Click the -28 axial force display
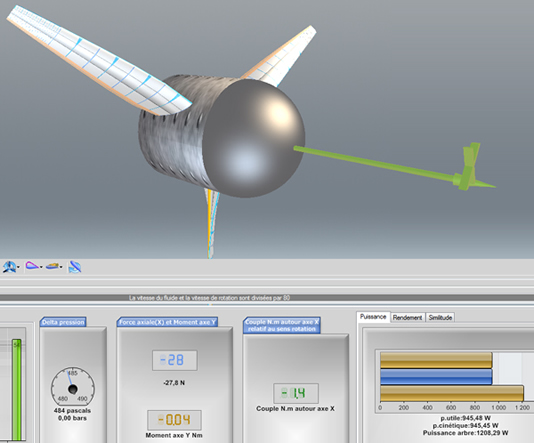This screenshot has height=443, width=534. 174,360
